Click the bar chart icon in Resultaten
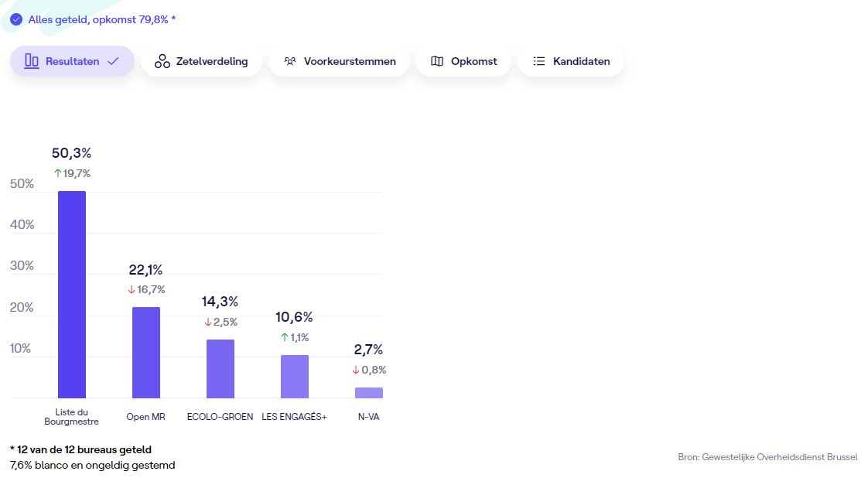 coord(32,61)
